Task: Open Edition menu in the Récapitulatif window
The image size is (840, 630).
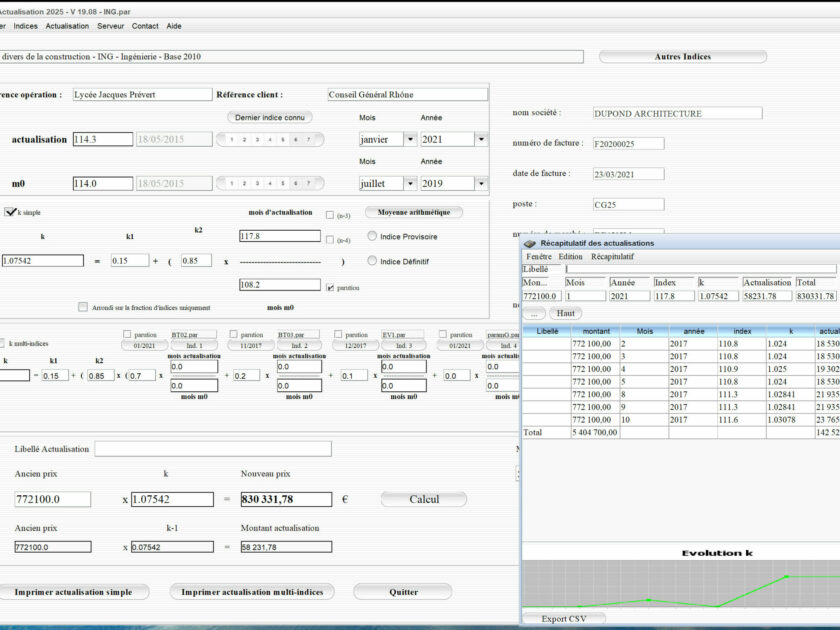Action: (x=571, y=257)
